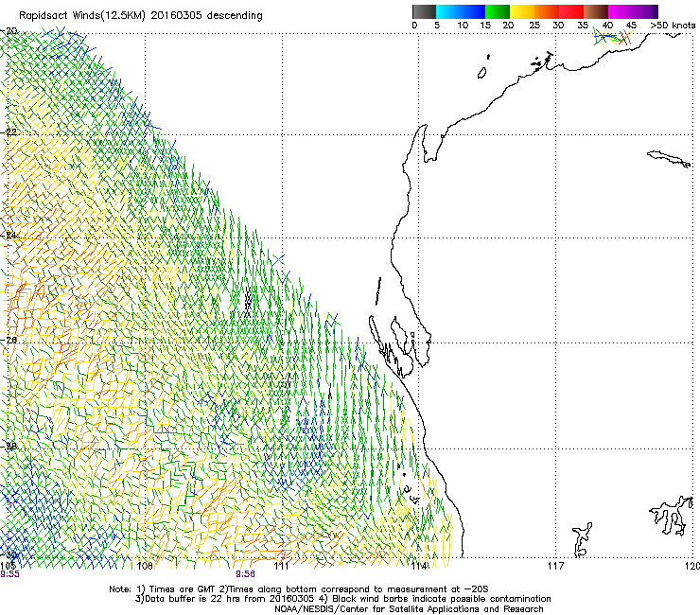Click the purple "9:55" swath time label

[9, 574]
